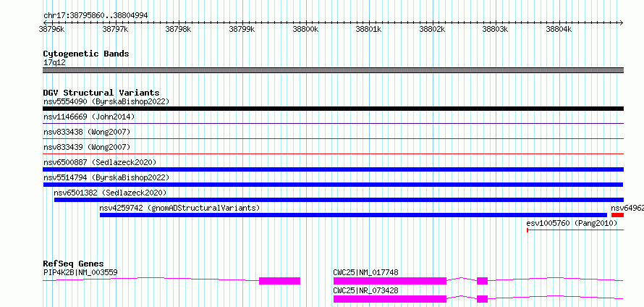Click the 38804k ruler position label
Viewport: 644px width, 307px height.
(559, 29)
